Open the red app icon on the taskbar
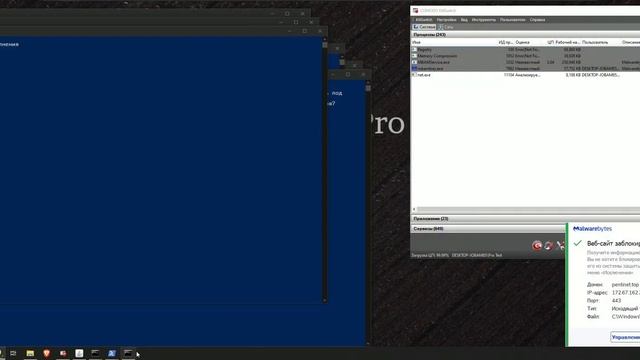This screenshot has height=360, width=640. [63, 353]
